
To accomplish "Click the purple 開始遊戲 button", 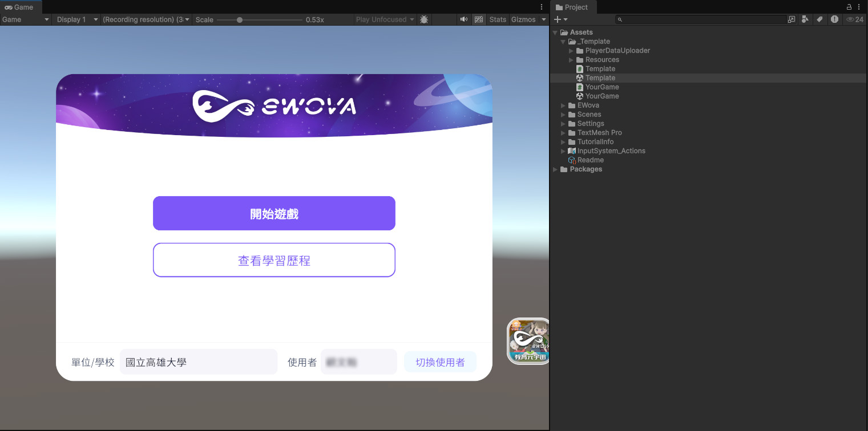I will (x=274, y=213).
